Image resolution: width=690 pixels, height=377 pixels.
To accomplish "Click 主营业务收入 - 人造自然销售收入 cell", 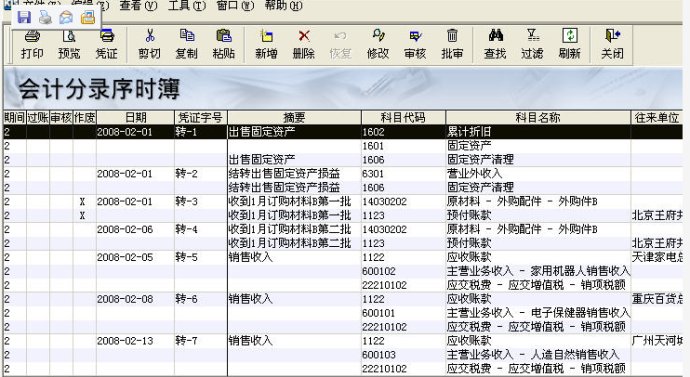I will [x=538, y=355].
